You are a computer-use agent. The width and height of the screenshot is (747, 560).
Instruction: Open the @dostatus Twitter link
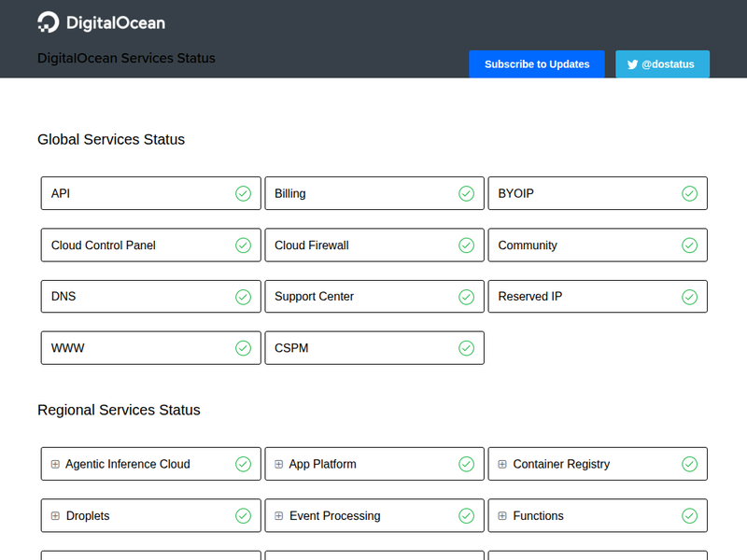point(662,63)
